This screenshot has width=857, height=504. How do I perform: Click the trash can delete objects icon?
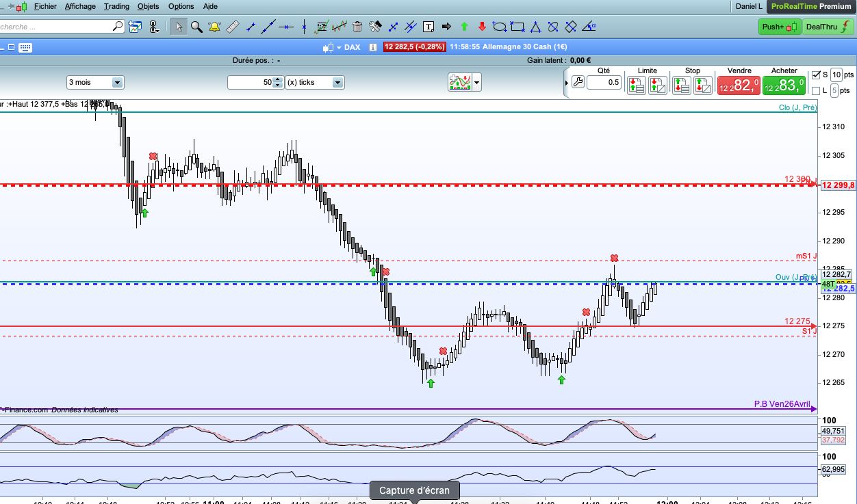[357, 27]
